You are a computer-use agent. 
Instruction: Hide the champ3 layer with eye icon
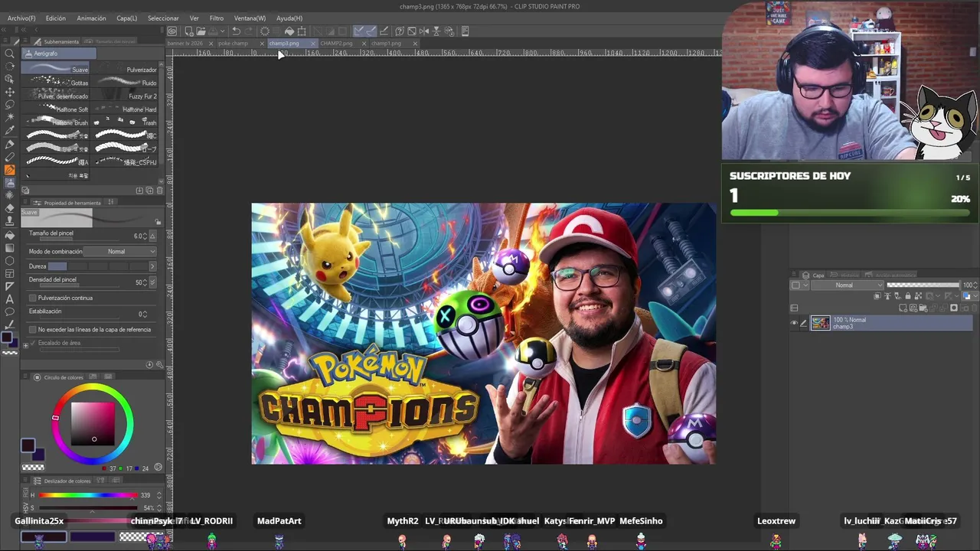click(794, 323)
